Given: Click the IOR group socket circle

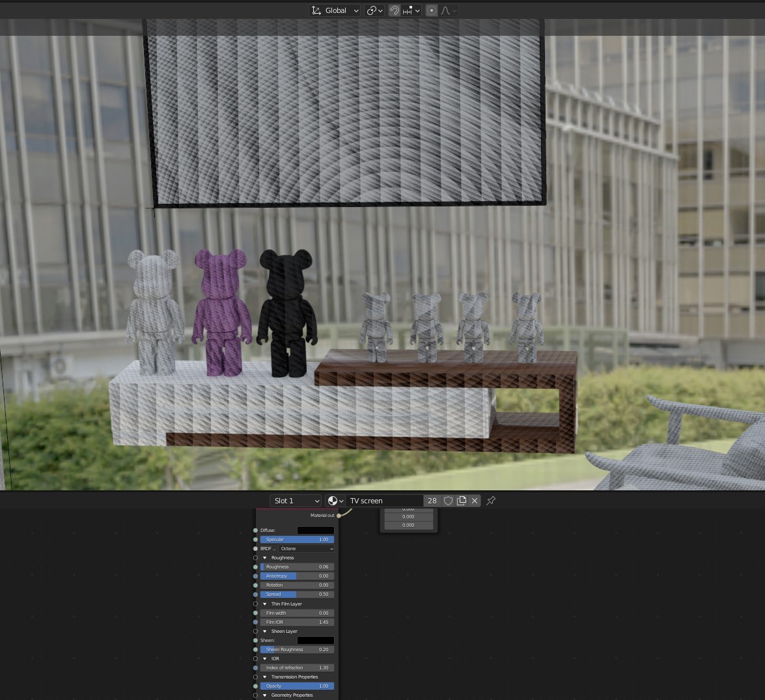Looking at the screenshot, I should [256, 658].
